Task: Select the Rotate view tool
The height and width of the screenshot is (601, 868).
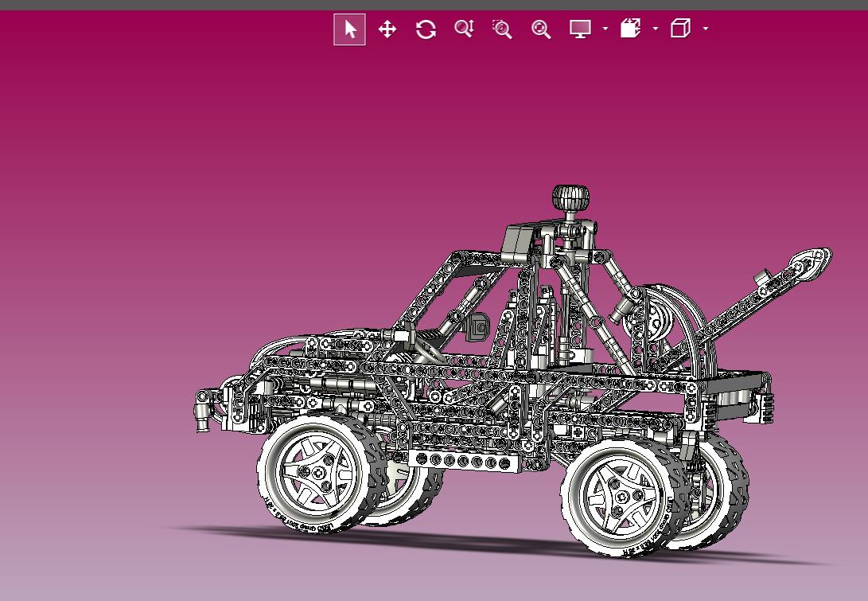Action: pos(426,29)
